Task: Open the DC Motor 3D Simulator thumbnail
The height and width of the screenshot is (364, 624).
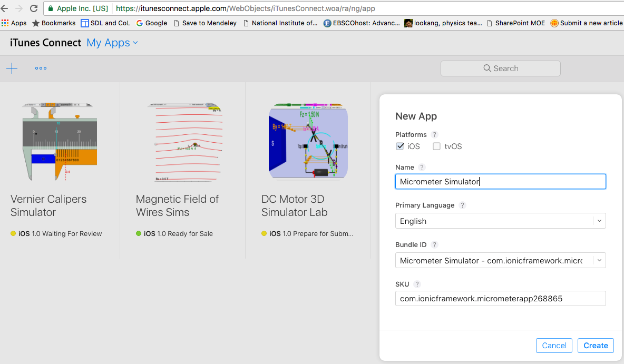Action: [x=308, y=141]
